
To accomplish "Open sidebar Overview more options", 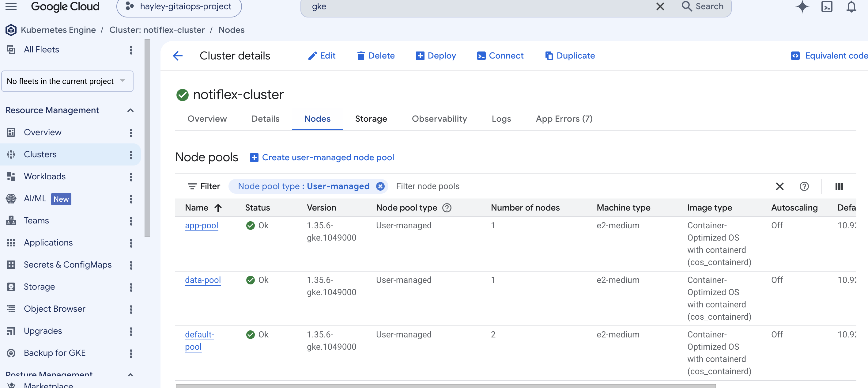I will (131, 132).
